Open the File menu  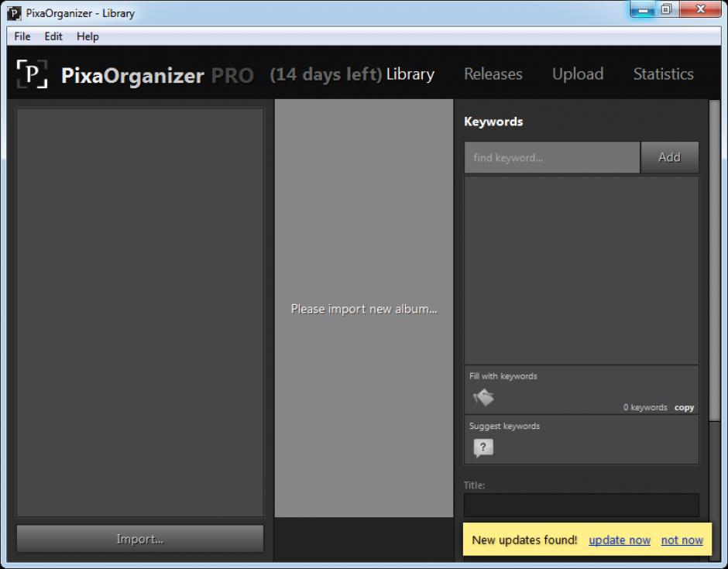(x=22, y=36)
